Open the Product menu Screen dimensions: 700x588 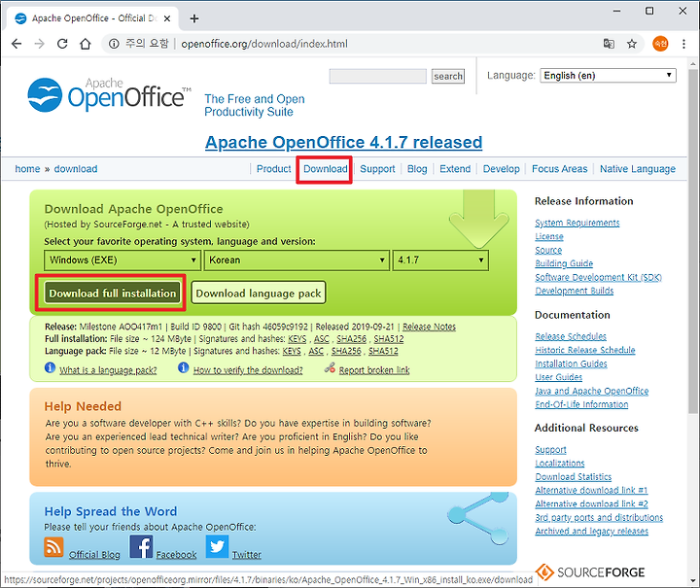pyautogui.click(x=273, y=169)
